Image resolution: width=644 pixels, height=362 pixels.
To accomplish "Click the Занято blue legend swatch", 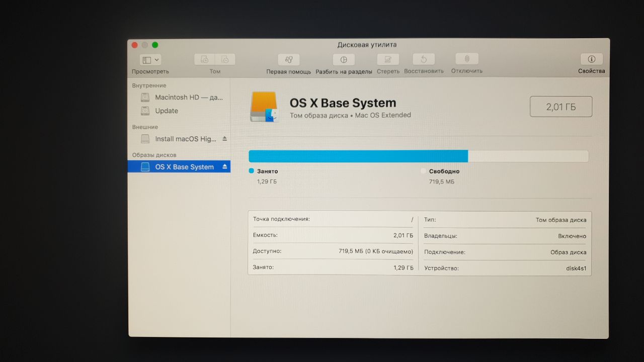I will 252,171.
